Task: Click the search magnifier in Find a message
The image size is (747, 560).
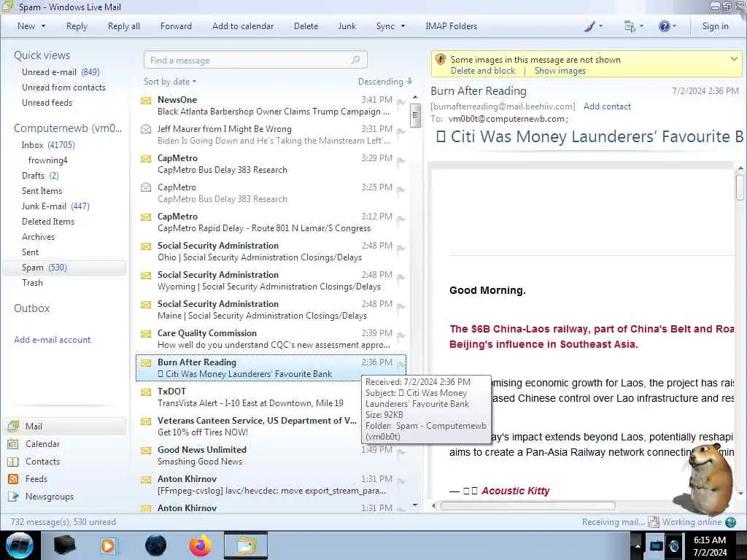Action: pos(355,60)
